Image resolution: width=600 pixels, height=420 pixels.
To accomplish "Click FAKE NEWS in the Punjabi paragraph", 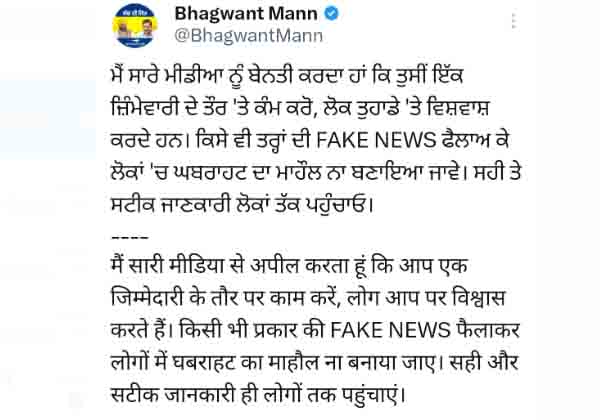I will 376,140.
